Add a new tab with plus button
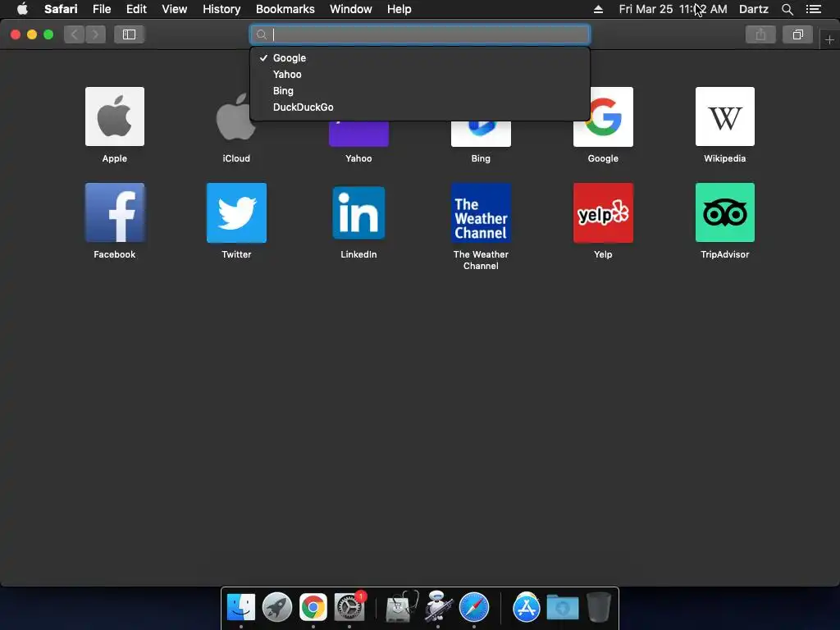This screenshot has width=840, height=630. click(x=829, y=39)
